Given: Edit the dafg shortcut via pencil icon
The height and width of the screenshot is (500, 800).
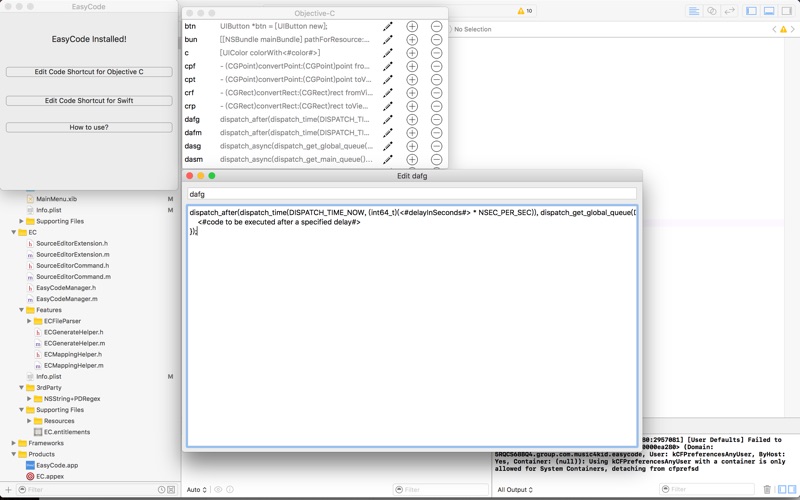Looking at the screenshot, I should [388, 119].
